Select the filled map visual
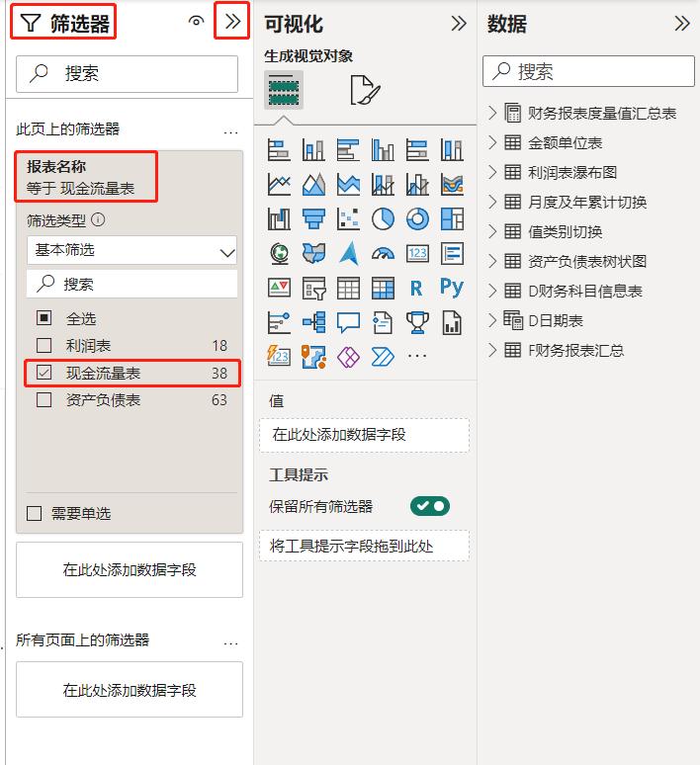Screen dimensions: 700x765 [313, 254]
